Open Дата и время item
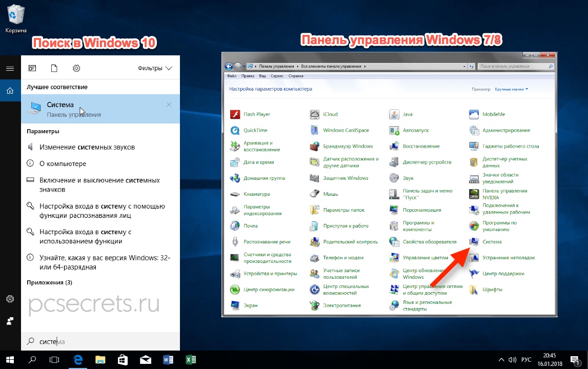The image size is (588, 369). coord(252,162)
